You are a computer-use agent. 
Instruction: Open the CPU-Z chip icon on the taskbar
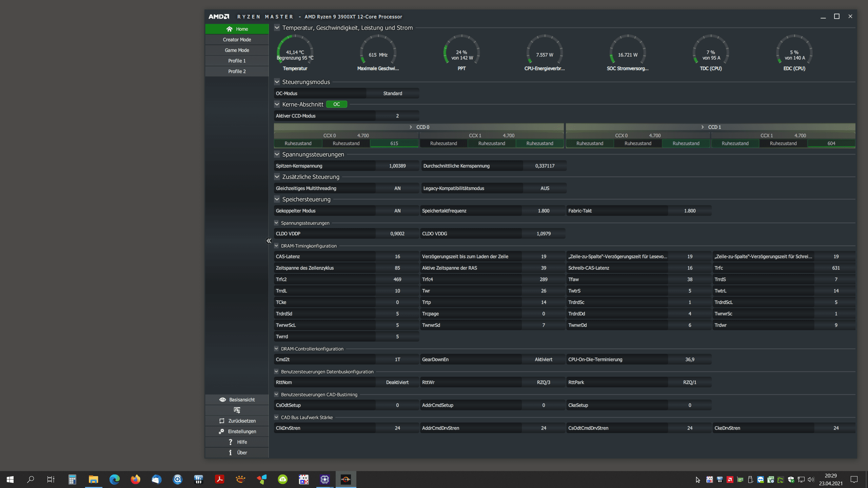pos(325,479)
